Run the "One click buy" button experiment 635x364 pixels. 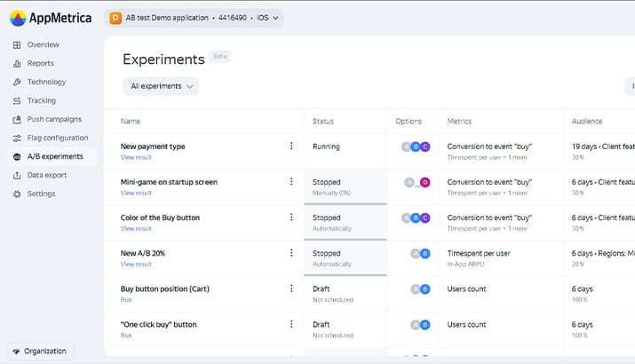pos(126,336)
